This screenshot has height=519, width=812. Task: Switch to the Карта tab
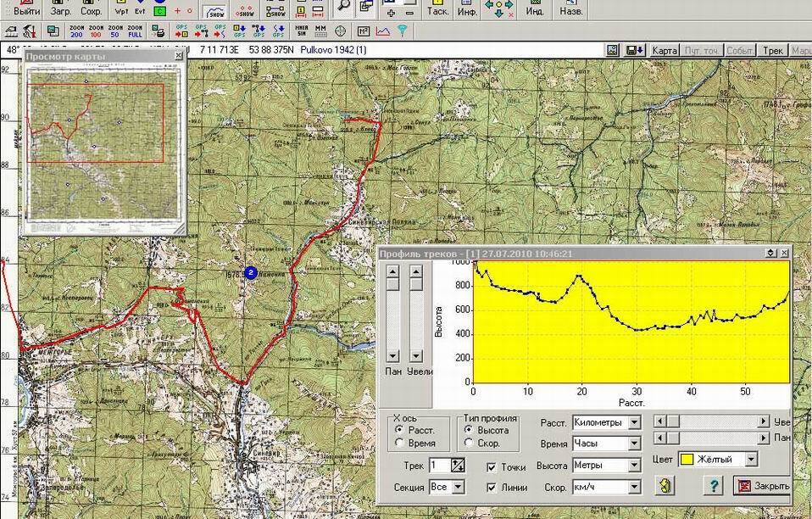(665, 51)
